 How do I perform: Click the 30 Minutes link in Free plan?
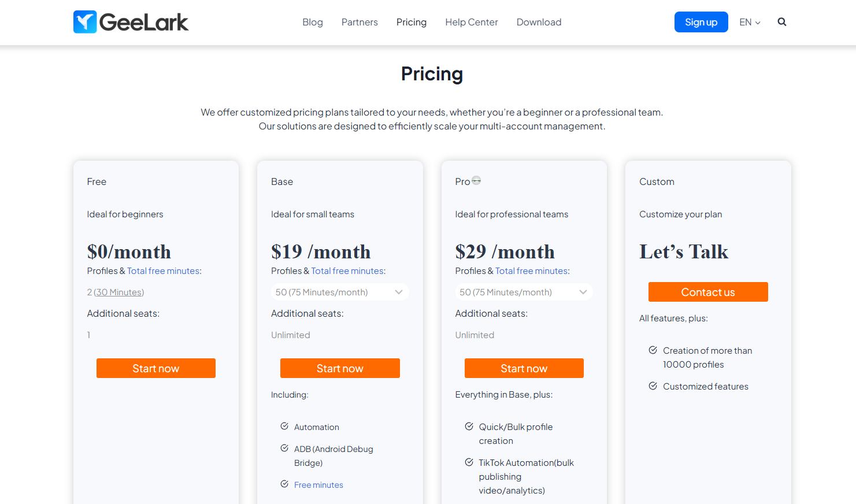pyautogui.click(x=119, y=292)
